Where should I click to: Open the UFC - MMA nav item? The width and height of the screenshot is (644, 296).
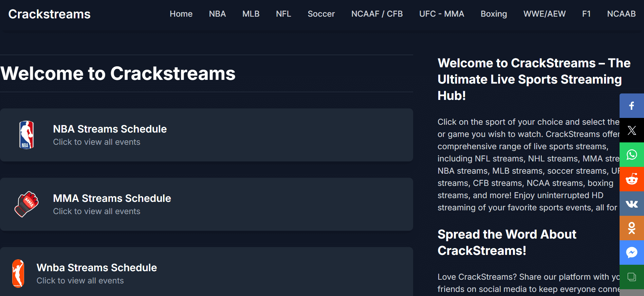[442, 14]
